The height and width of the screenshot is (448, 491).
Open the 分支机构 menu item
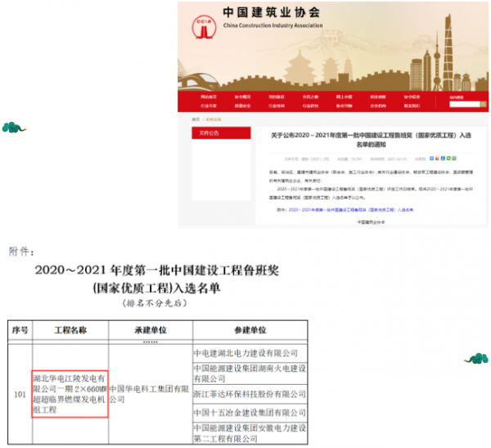tap(378, 106)
